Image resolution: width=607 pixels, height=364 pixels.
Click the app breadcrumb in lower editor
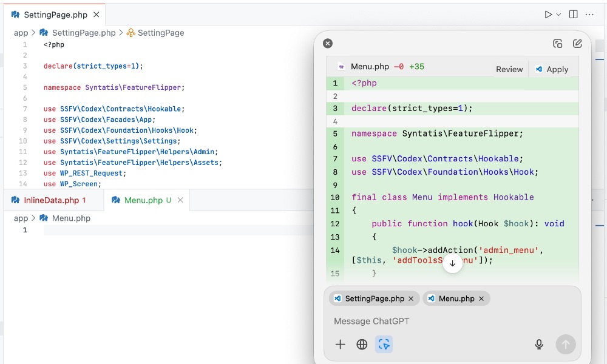[x=21, y=218]
